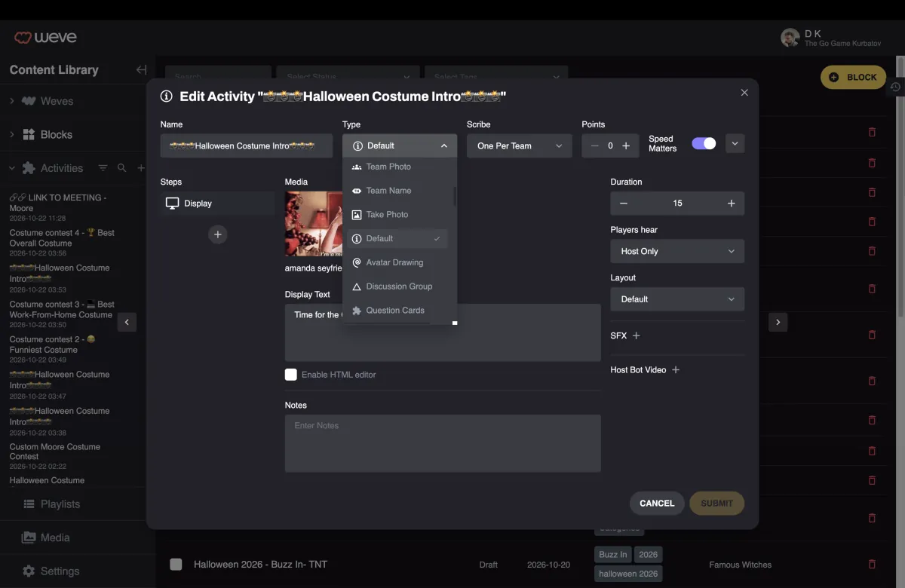
Task: Choose Default activity type option
Action: [397, 238]
